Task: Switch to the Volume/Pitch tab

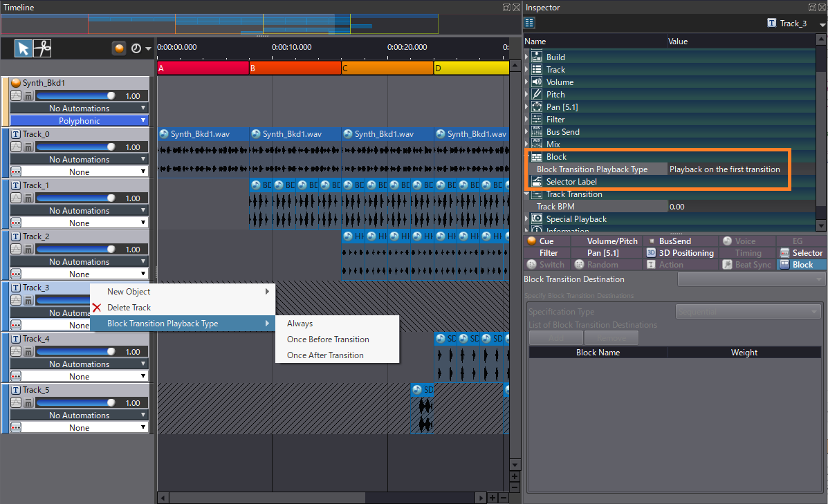Action: coord(607,241)
